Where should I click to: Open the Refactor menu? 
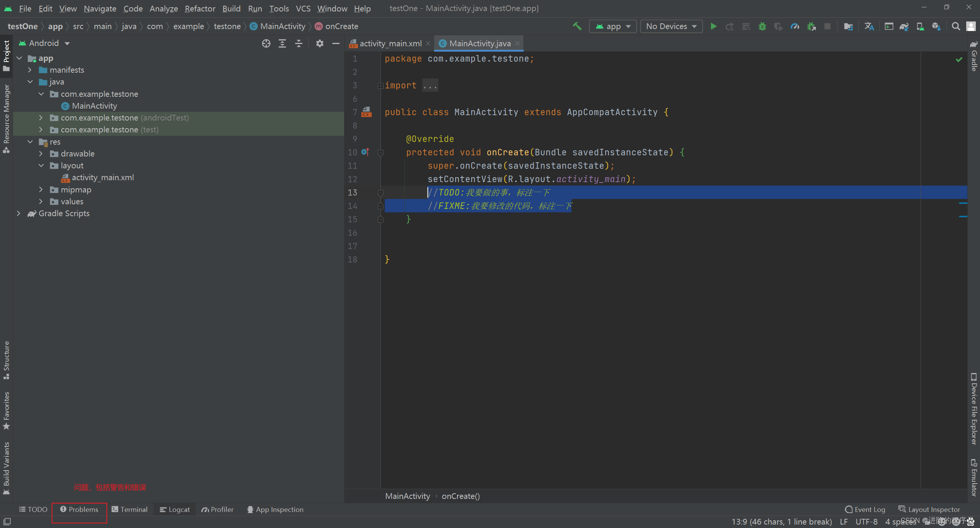(200, 8)
